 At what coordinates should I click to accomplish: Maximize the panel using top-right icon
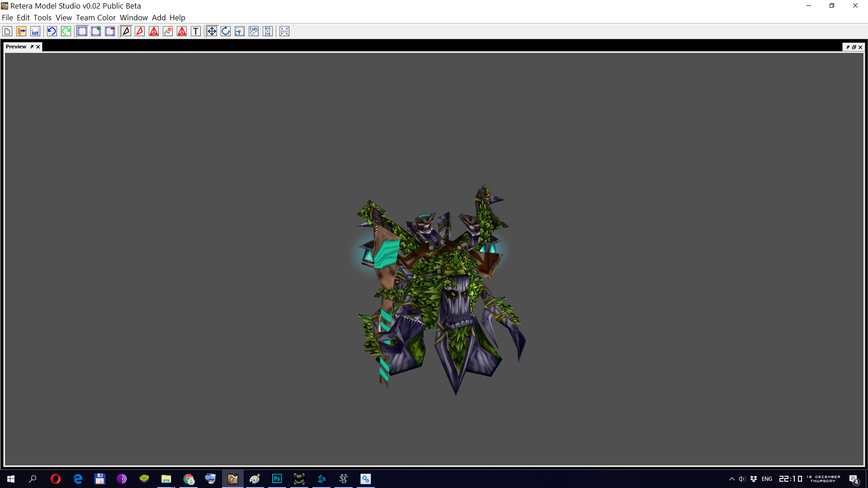(x=854, y=47)
